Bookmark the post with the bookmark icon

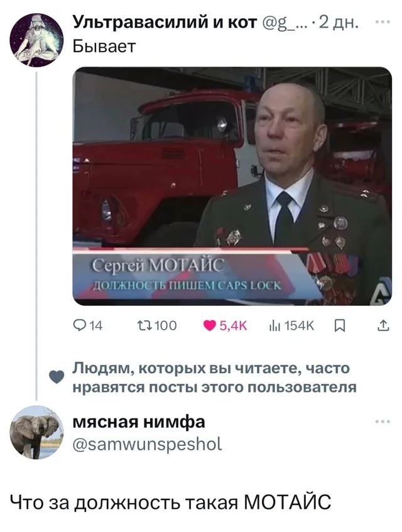(x=340, y=326)
